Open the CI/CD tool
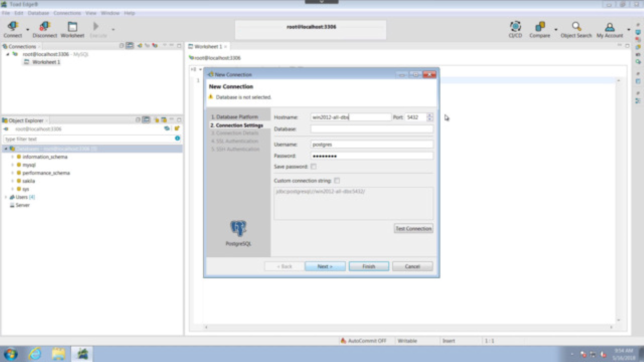644x362 pixels. click(515, 30)
